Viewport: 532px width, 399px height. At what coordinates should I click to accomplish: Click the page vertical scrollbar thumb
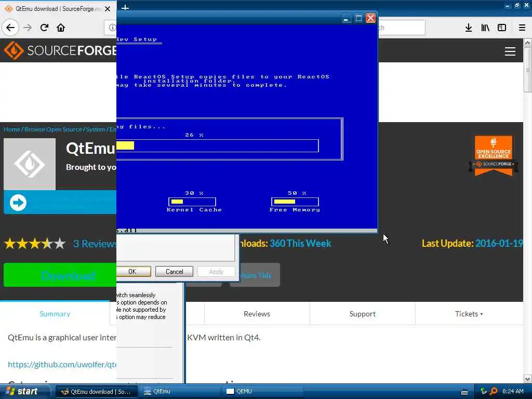pyautogui.click(x=527, y=70)
